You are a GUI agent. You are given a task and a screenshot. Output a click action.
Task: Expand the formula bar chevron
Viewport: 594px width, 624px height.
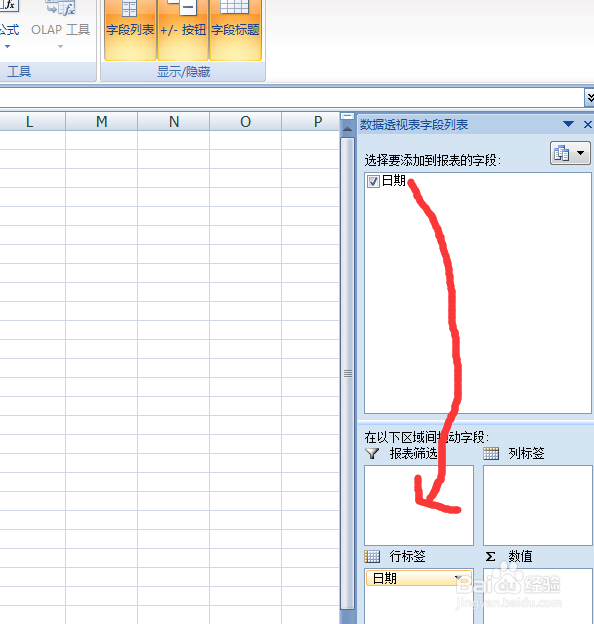point(590,98)
